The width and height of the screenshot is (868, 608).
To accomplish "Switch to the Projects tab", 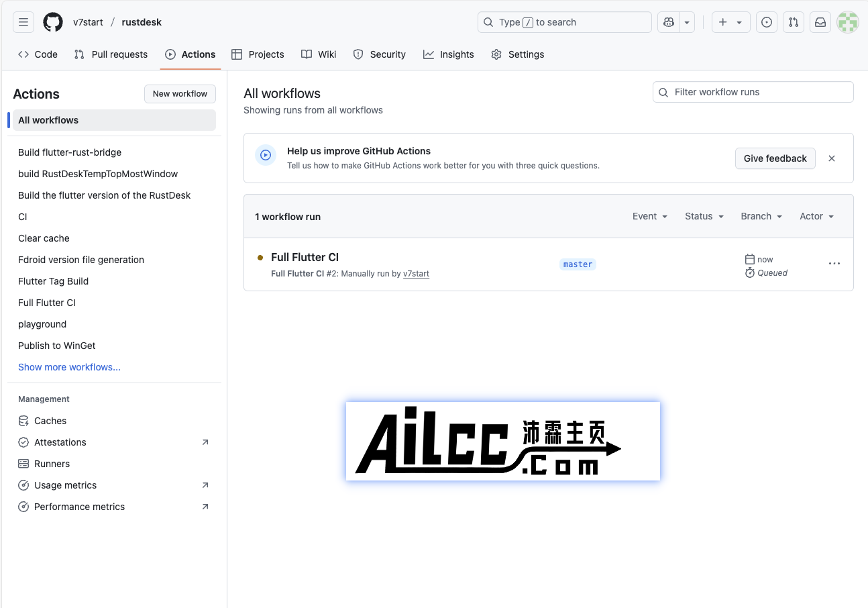I will [258, 54].
